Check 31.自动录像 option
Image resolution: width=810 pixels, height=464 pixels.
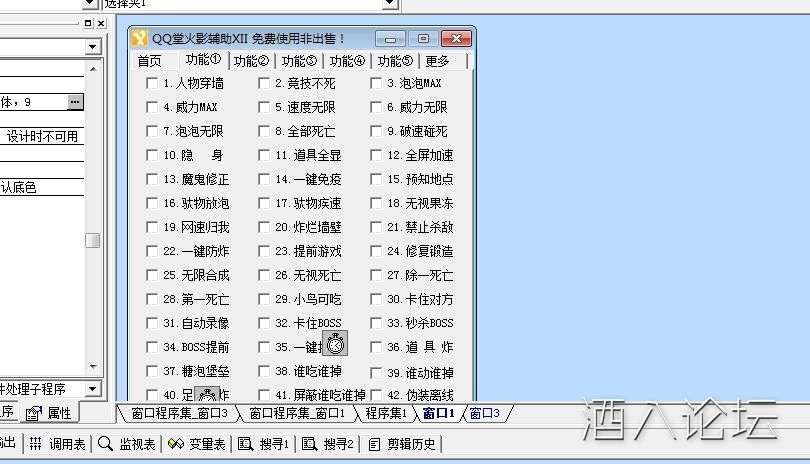pyautogui.click(x=152, y=323)
